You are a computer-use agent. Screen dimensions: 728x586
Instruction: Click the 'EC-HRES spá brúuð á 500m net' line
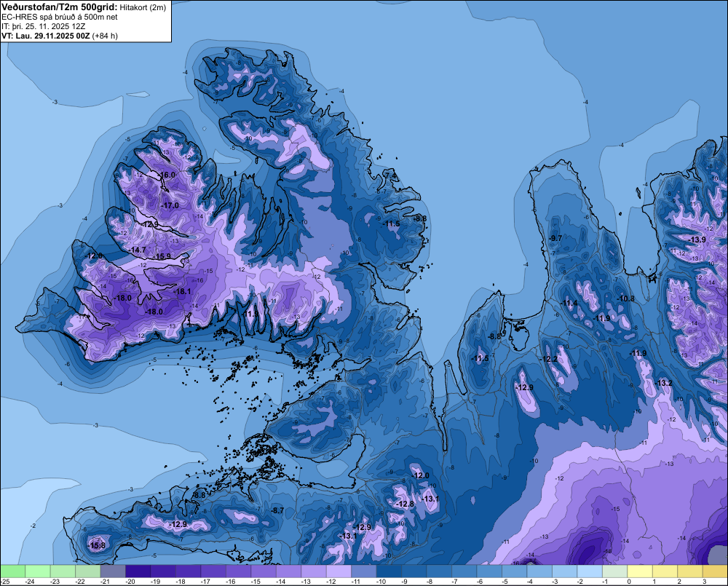pyautogui.click(x=60, y=17)
